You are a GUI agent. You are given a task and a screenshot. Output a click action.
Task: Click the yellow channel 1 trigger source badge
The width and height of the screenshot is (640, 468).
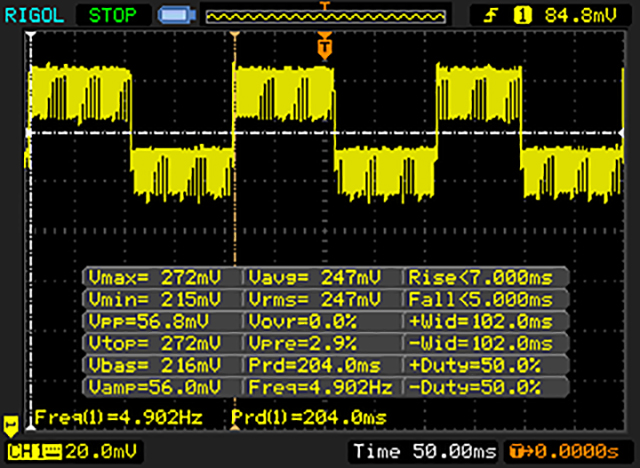(523, 16)
